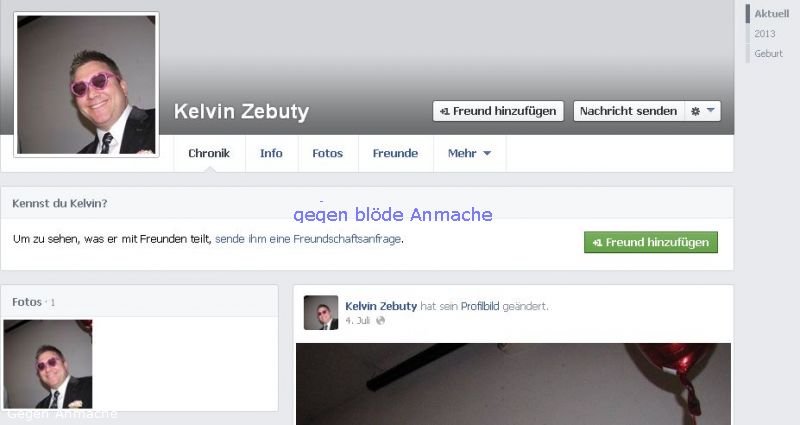Open the photo thumbnail in the Fotos box
The image size is (800, 425).
[48, 364]
